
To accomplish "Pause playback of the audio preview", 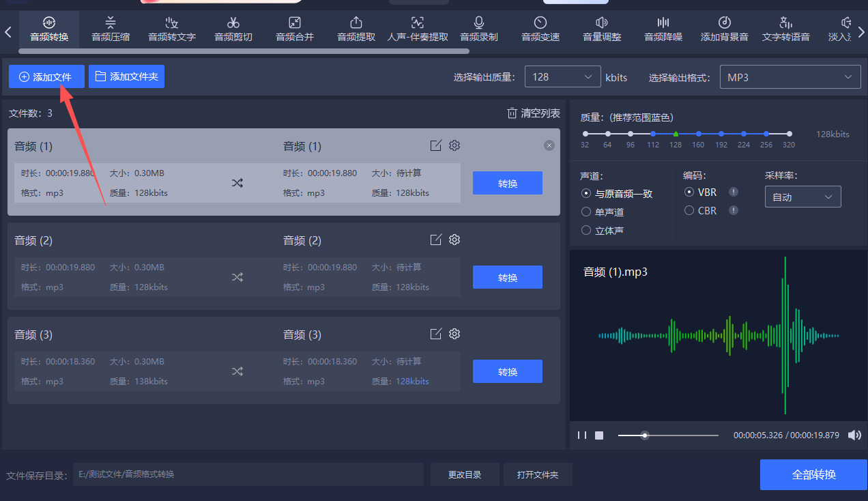I will 582,435.
